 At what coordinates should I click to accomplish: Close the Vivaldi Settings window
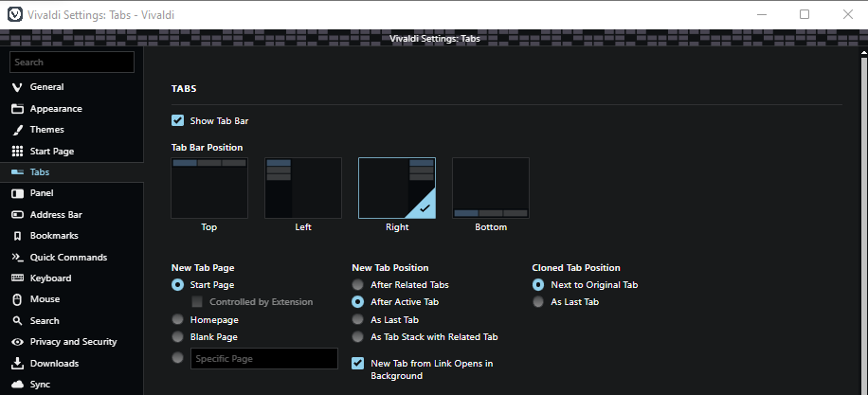(x=847, y=14)
